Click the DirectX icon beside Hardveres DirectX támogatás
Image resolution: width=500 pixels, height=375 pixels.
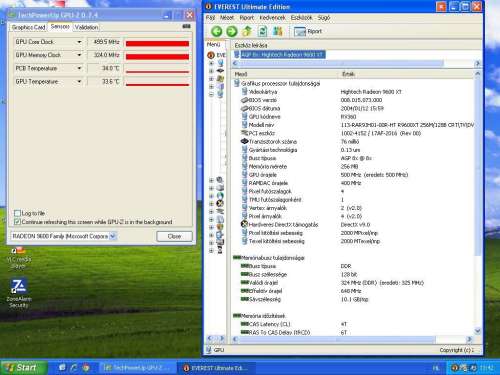[244, 224]
